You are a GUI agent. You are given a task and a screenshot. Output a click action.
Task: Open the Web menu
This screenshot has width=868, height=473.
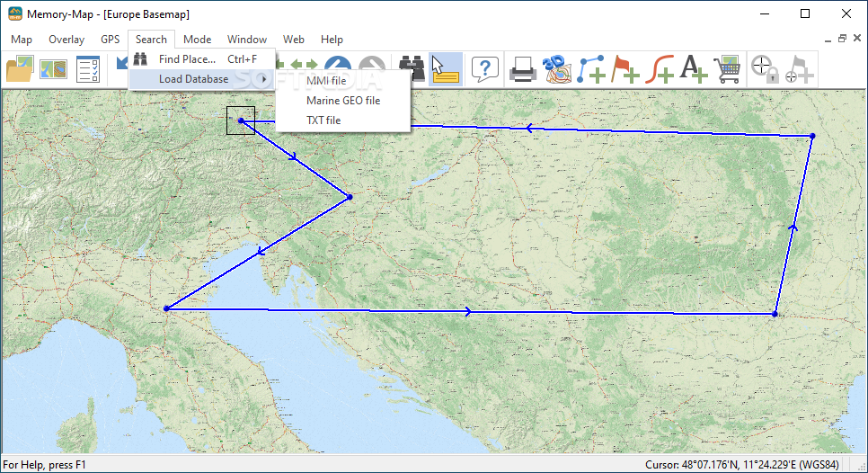[x=294, y=40]
